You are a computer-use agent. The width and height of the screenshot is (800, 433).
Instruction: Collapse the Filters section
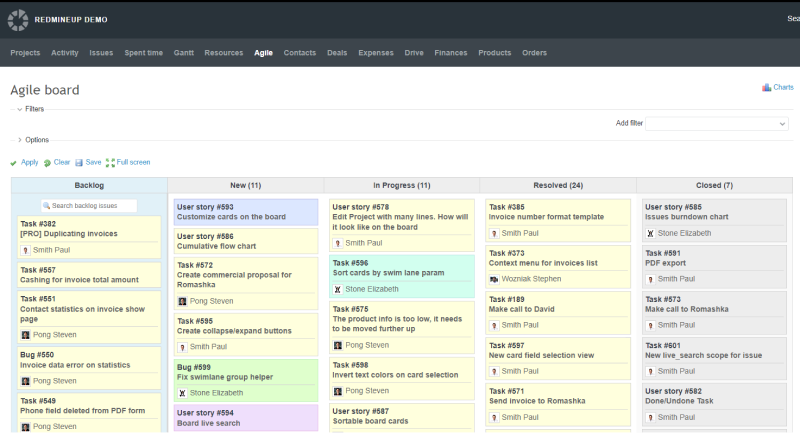click(19, 108)
